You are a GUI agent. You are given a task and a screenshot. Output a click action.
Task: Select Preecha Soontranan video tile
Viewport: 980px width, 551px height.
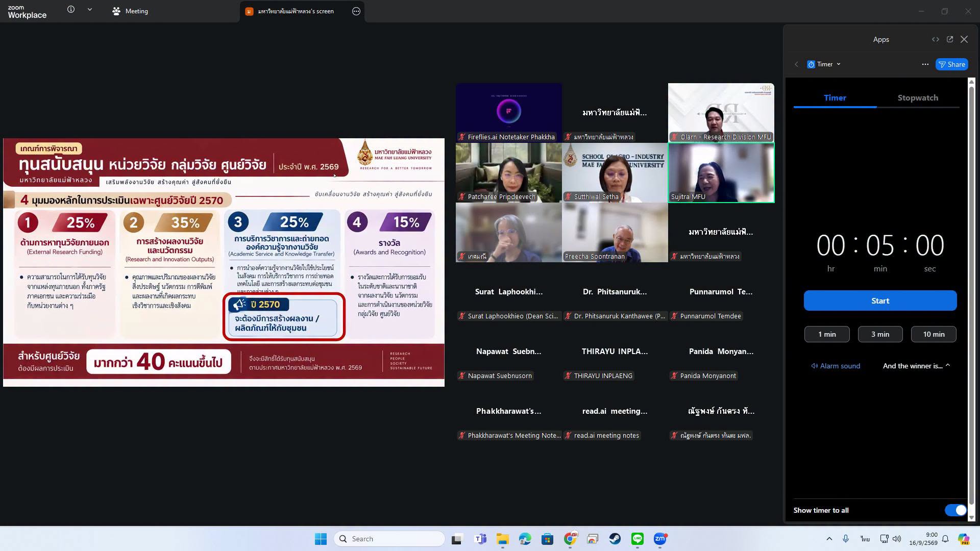(x=615, y=232)
